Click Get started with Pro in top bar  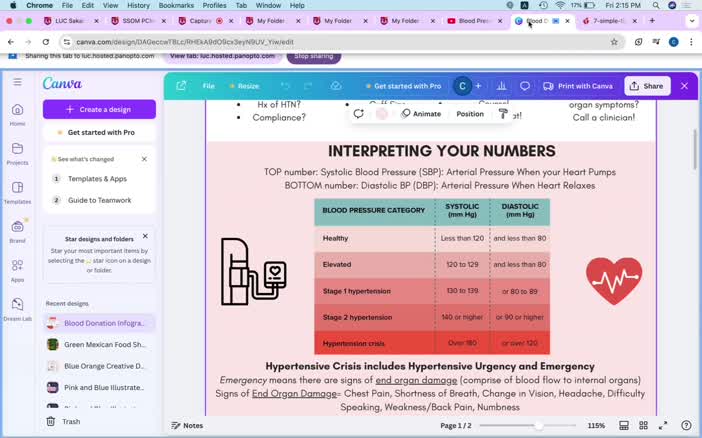pos(403,86)
